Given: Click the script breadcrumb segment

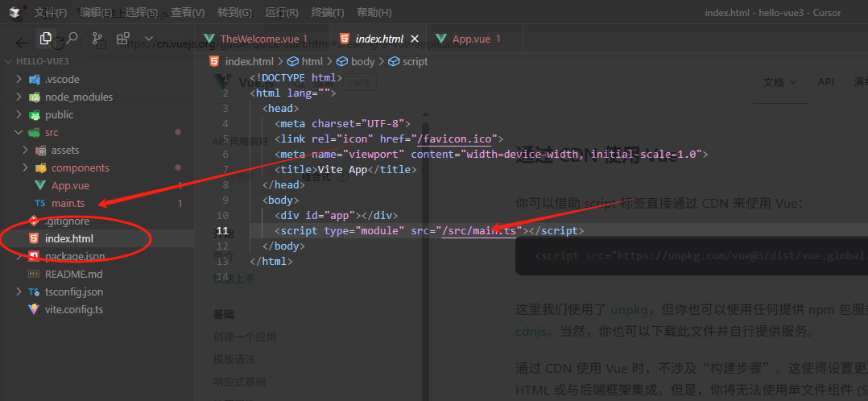Looking at the screenshot, I should 415,61.
